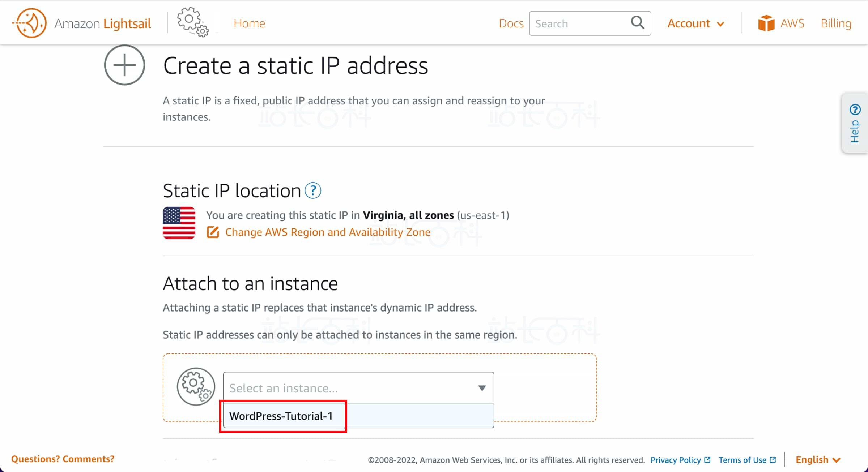Click gear instance icon in attach box
This screenshot has width=868, height=472.
coord(196,386)
